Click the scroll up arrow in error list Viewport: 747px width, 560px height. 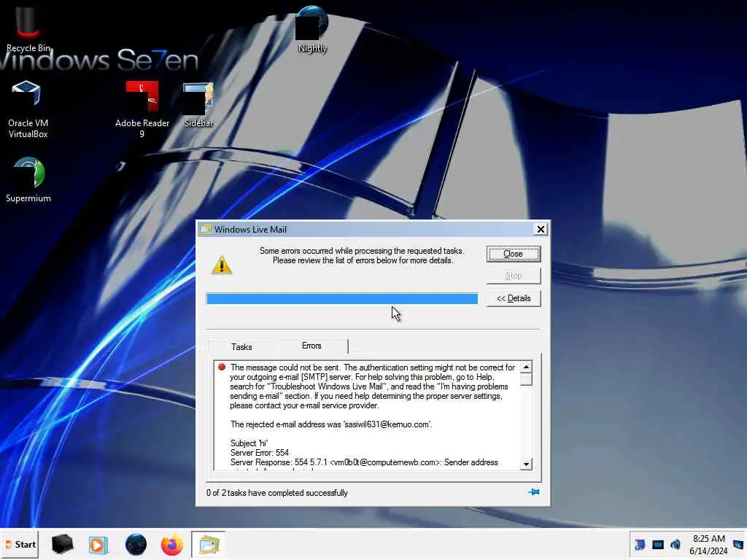[526, 367]
